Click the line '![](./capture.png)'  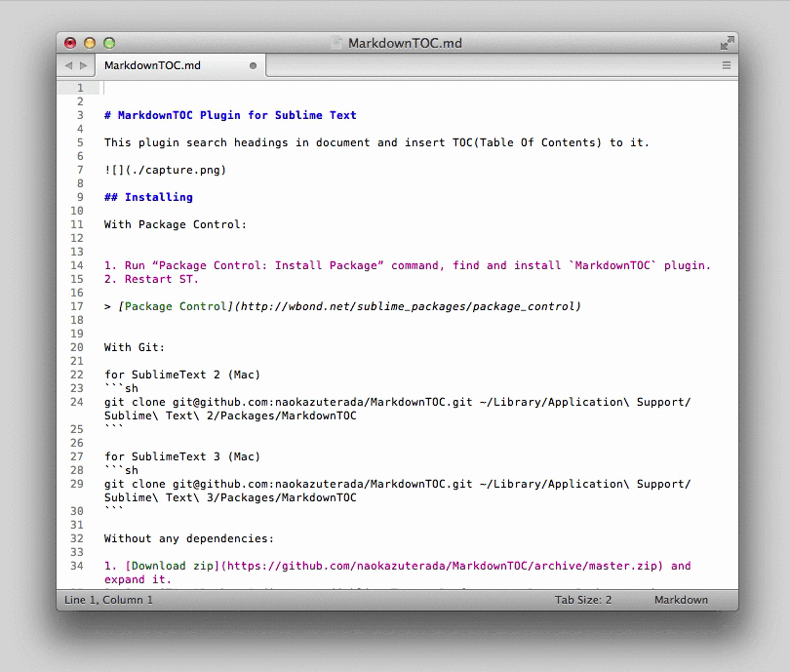pos(165,170)
